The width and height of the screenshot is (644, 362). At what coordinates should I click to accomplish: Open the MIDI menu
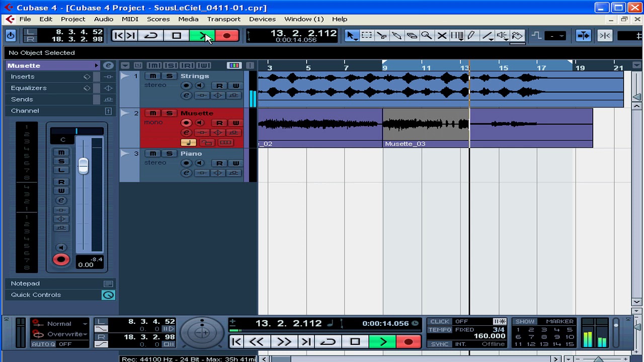(130, 19)
